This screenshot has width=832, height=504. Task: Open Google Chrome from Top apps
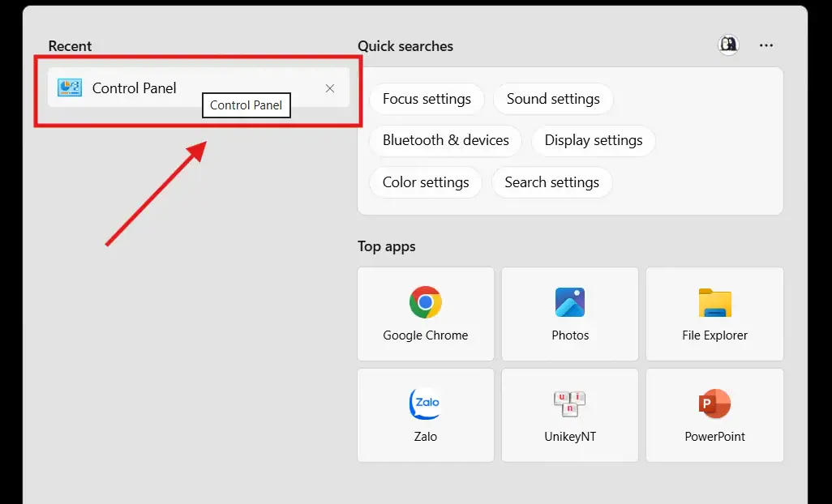[x=425, y=314]
